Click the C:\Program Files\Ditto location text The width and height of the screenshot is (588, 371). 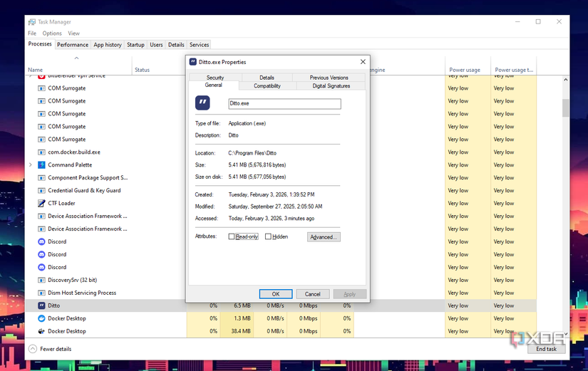252,153
